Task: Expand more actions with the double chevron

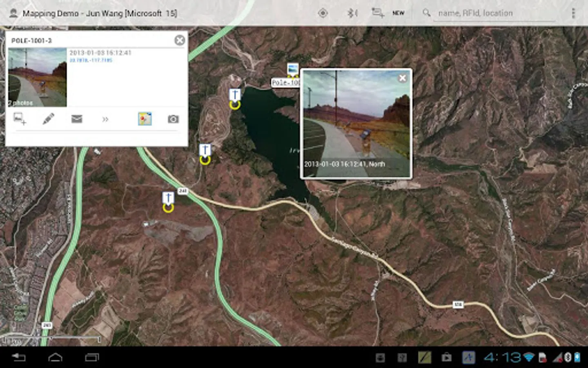Action: [105, 119]
